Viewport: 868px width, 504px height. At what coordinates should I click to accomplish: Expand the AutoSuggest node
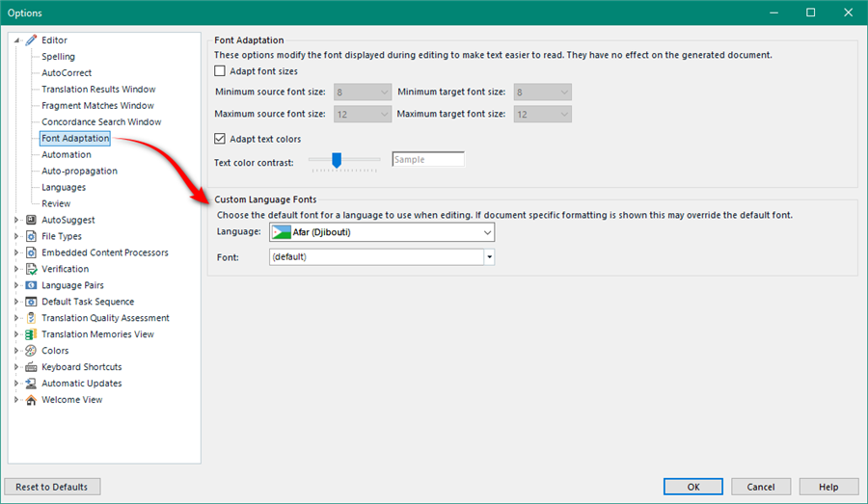pyautogui.click(x=16, y=220)
